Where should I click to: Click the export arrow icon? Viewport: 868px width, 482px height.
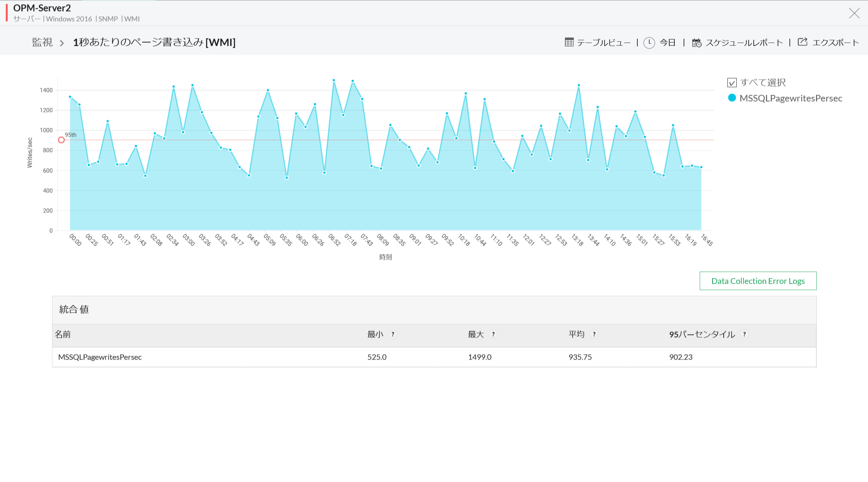tap(803, 42)
